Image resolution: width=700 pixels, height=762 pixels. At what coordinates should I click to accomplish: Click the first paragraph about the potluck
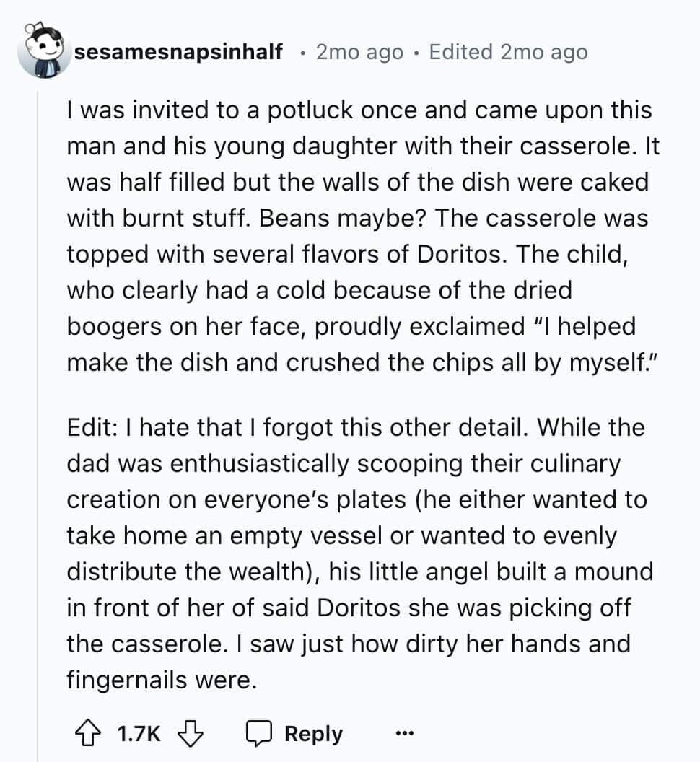[363, 236]
